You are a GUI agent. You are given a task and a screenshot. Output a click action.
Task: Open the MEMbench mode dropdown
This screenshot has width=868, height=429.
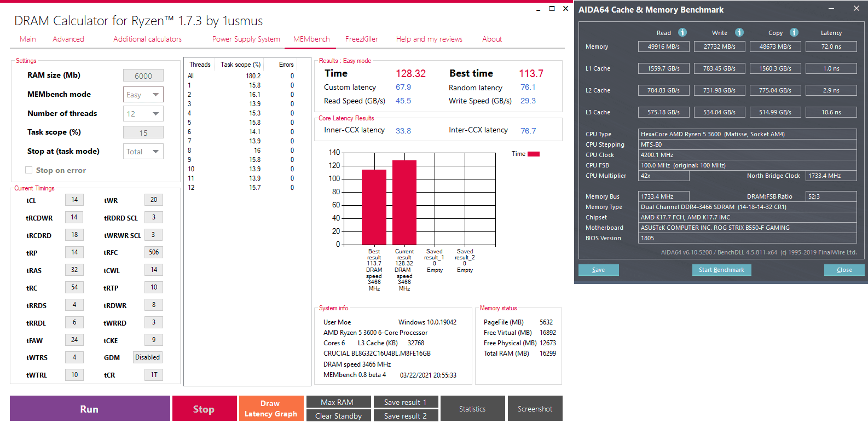click(x=143, y=95)
